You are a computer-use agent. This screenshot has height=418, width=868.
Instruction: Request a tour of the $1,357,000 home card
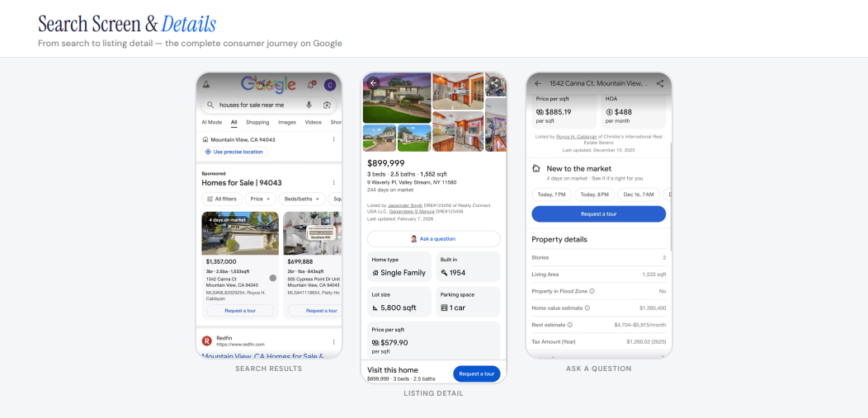(x=240, y=311)
